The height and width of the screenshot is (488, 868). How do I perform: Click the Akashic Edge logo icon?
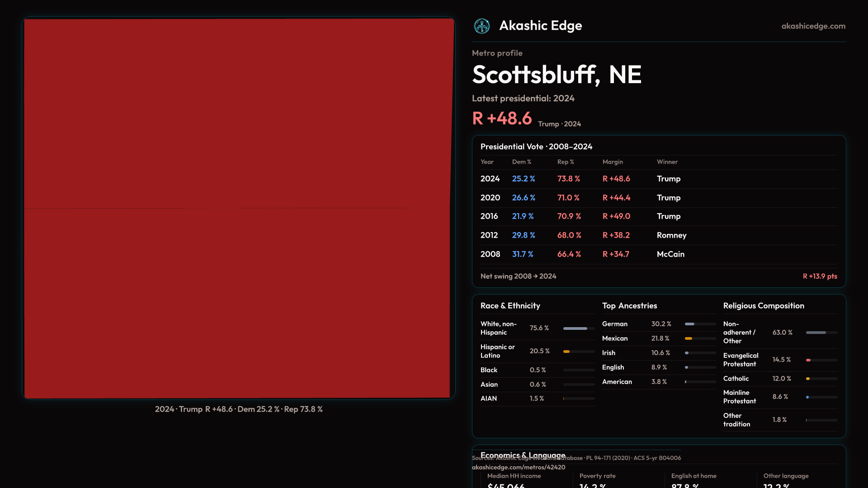tap(481, 26)
